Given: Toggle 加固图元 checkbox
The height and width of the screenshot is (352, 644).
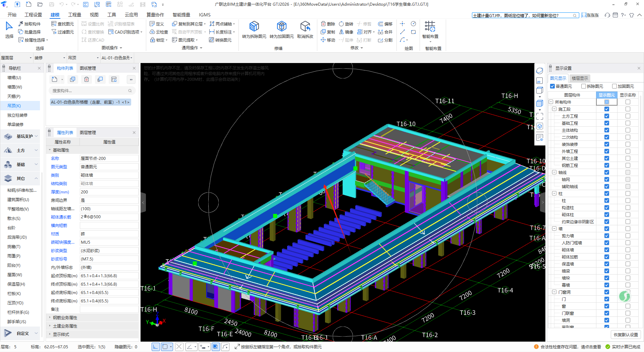Looking at the screenshot, I should point(614,86).
